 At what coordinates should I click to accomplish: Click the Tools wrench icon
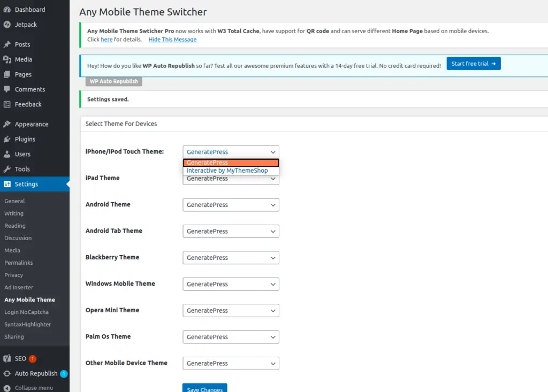7,169
